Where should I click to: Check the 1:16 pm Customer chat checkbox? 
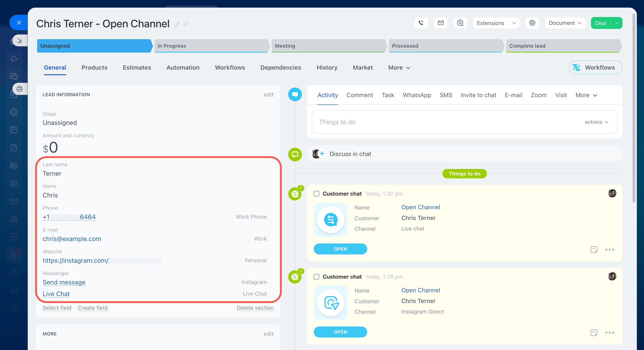click(x=316, y=277)
